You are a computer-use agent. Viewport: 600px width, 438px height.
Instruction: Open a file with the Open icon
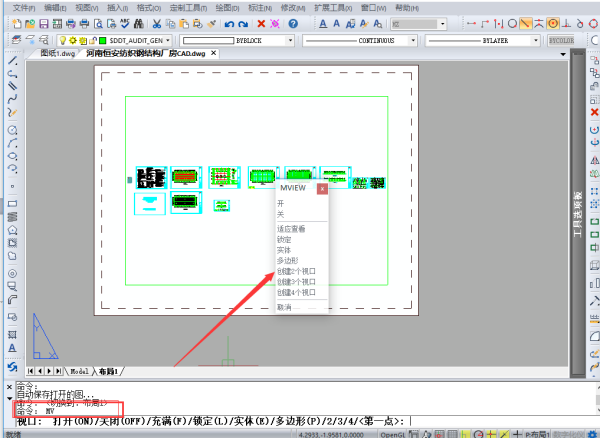pyautogui.click(x=30, y=24)
